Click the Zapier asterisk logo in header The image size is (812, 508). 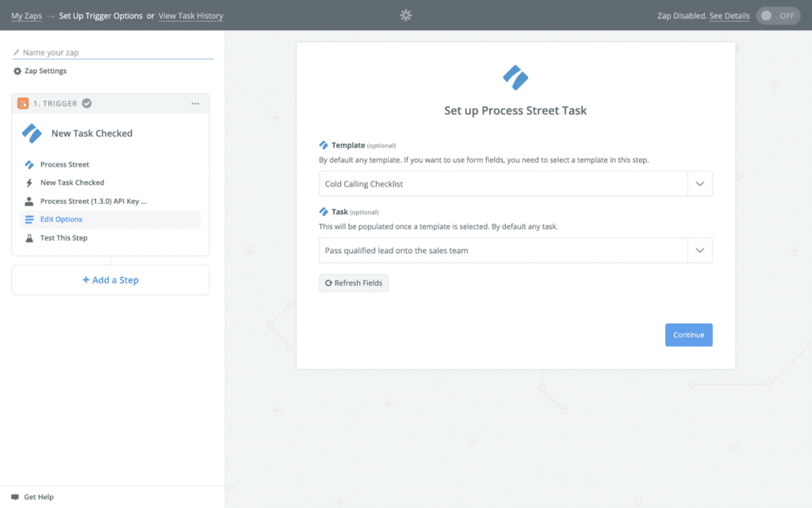tap(406, 16)
